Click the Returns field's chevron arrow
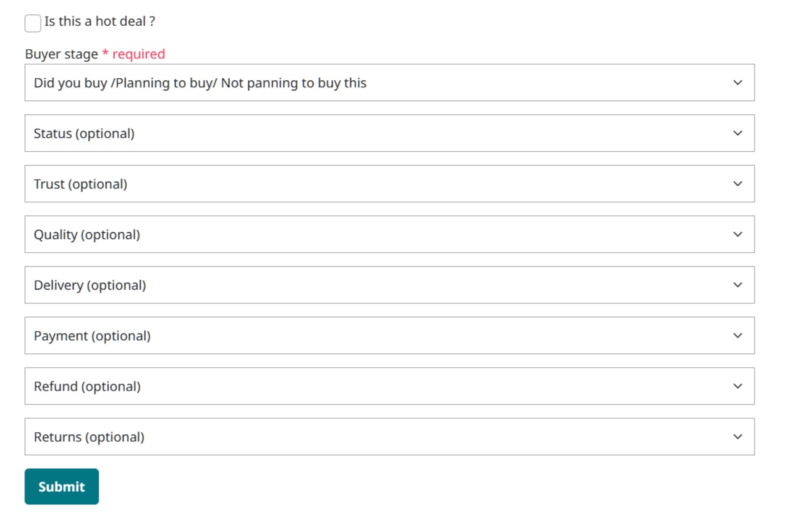 [737, 437]
